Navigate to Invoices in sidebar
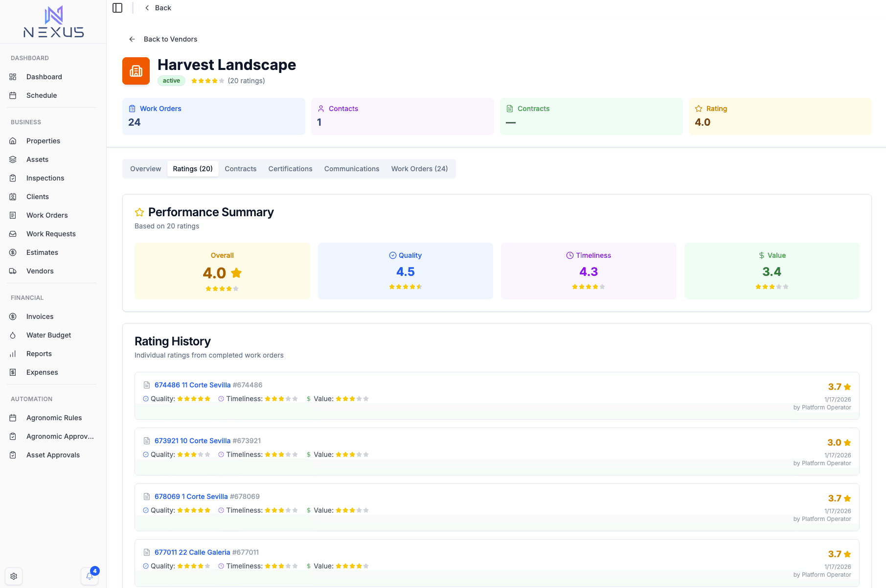 click(40, 317)
